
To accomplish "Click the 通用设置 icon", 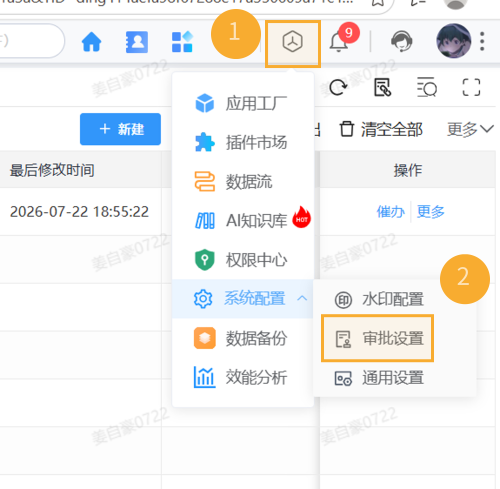I will pyautogui.click(x=343, y=378).
